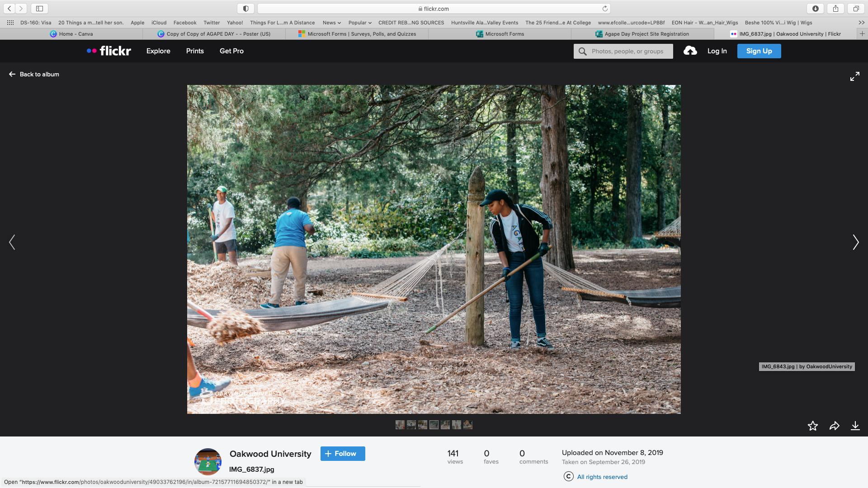This screenshot has width=868, height=488.
Task: Go to next photo with right arrow
Action: point(855,242)
